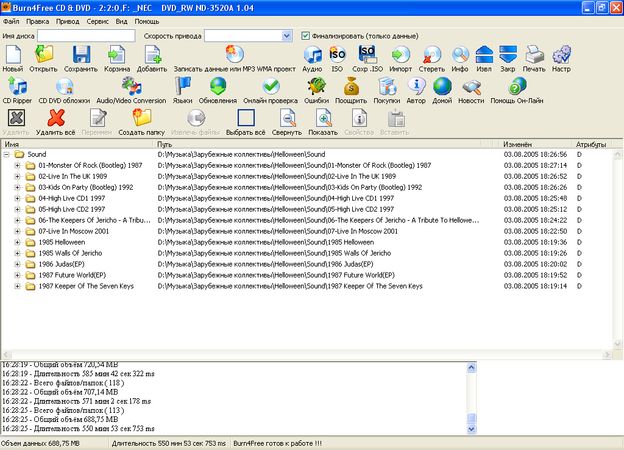Viewport: 624px width, 450px height.
Task: Click the Выбрать всё select-all icon
Action: click(246, 118)
